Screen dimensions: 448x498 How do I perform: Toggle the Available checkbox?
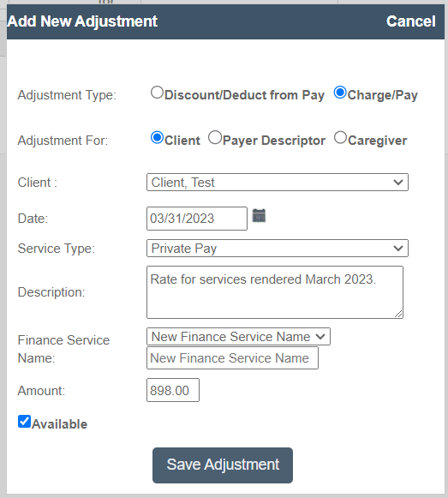[25, 422]
